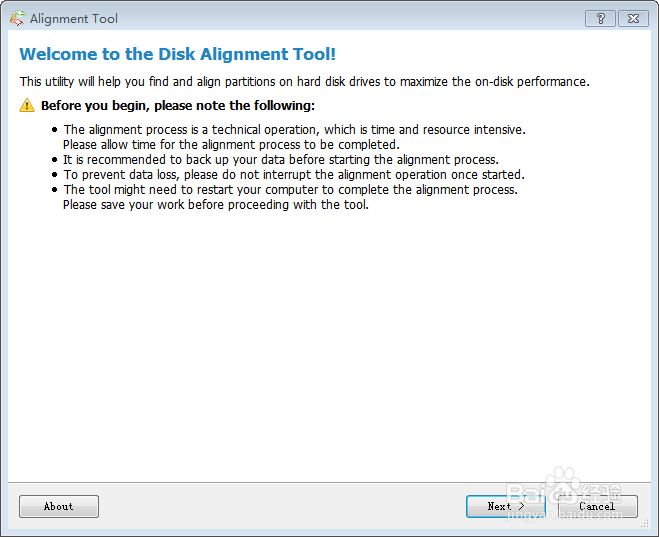Click the Alignment Tool title bar app icon
The width and height of the screenshot is (659, 537).
tap(17, 18)
